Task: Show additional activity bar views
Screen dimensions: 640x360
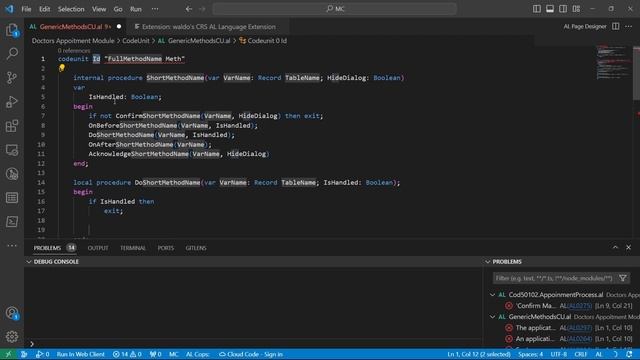Action: [12, 245]
